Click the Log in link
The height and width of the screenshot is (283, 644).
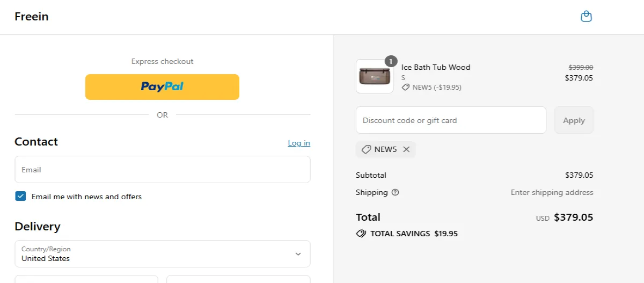(299, 143)
